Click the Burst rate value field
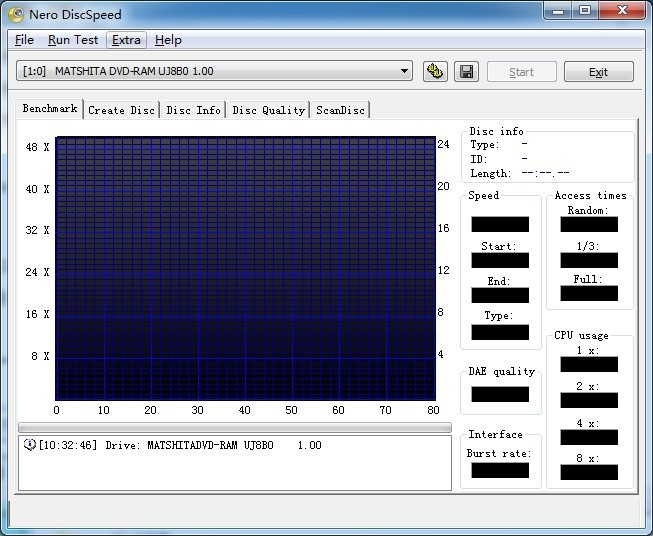The image size is (653, 536). point(499,470)
